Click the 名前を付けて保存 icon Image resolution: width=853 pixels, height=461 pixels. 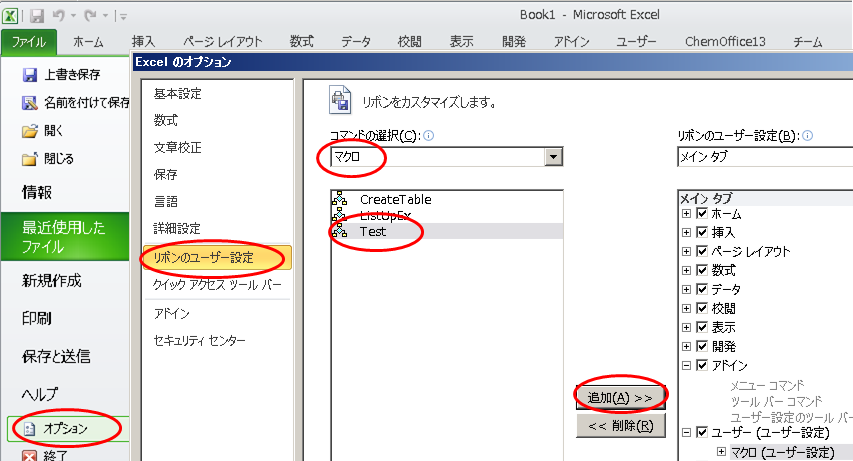[x=30, y=102]
